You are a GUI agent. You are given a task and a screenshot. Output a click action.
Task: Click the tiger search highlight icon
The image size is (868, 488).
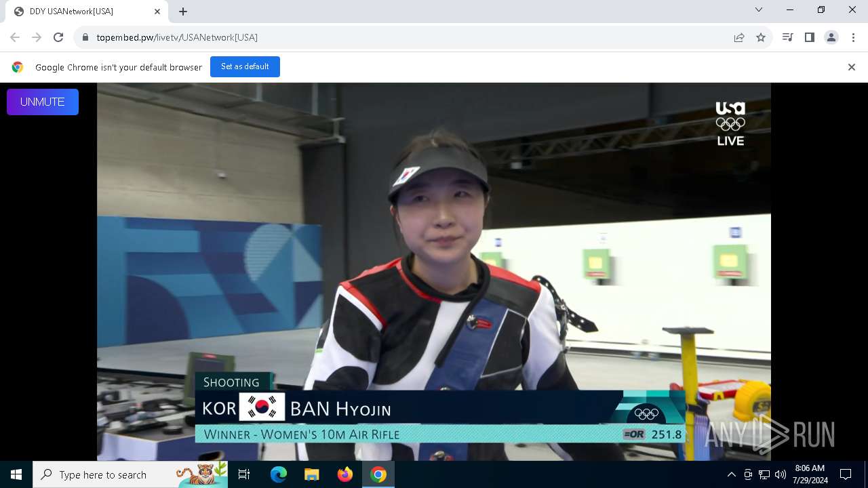tap(201, 474)
